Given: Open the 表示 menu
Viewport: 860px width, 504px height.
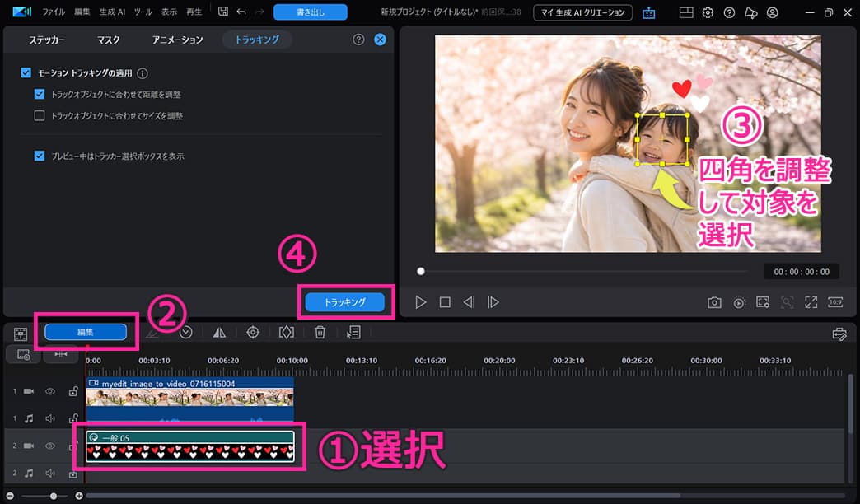Looking at the screenshot, I should (x=169, y=12).
